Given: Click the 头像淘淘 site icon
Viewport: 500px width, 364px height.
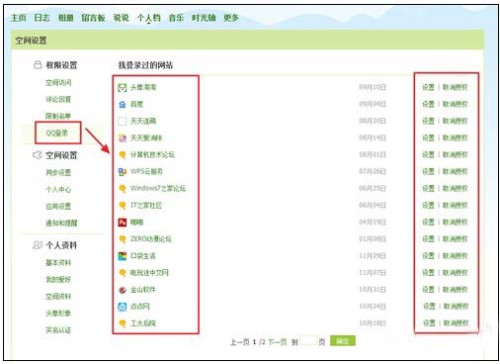Looking at the screenshot, I should [122, 88].
